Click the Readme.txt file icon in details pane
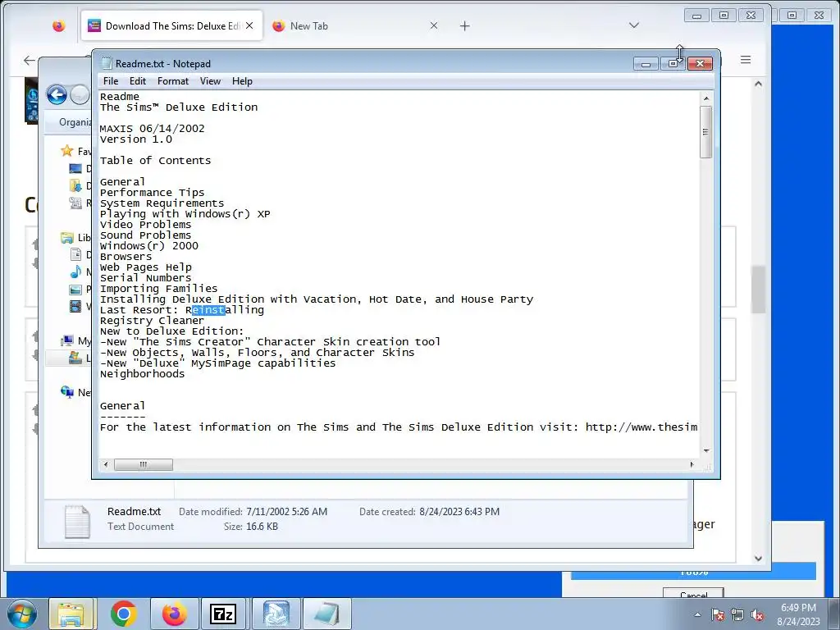This screenshot has height=630, width=840. click(x=77, y=521)
